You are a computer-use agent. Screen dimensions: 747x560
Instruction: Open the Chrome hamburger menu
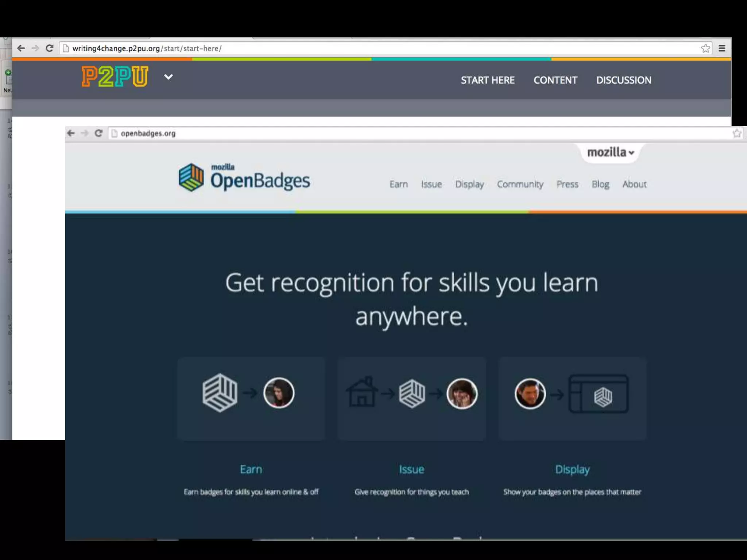tap(721, 48)
